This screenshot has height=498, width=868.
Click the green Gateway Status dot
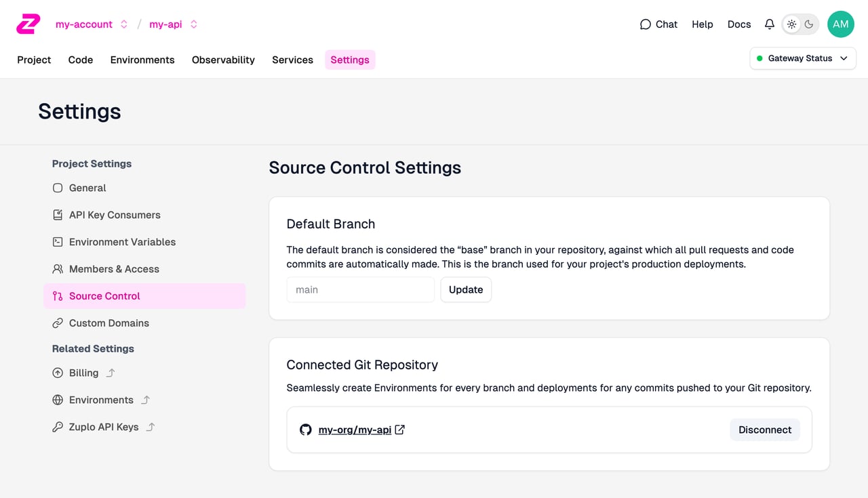(759, 58)
